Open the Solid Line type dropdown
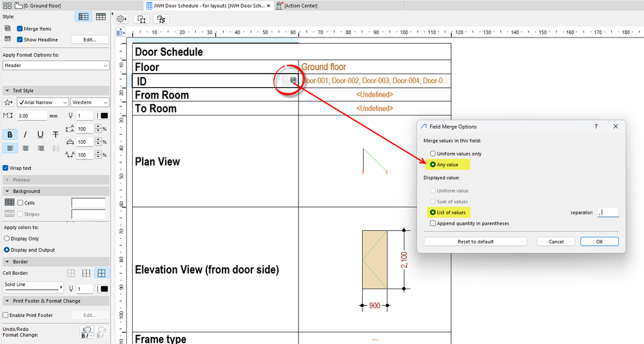This screenshot has height=344, width=644. (x=34, y=287)
